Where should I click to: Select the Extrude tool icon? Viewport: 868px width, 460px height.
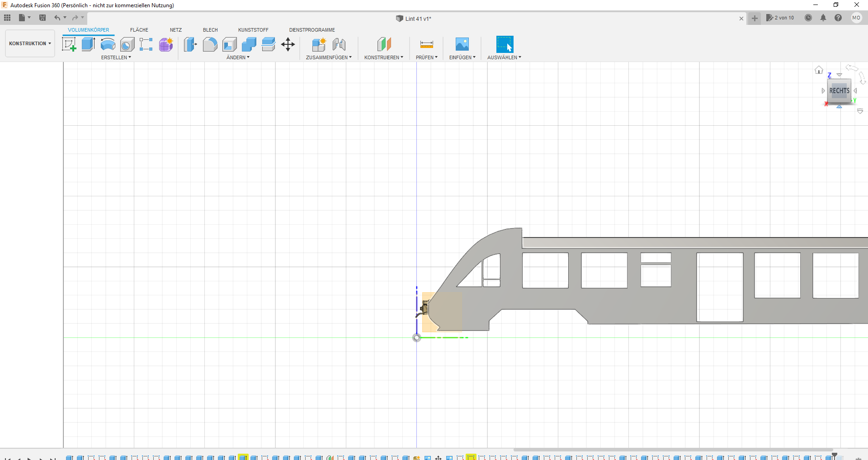click(x=88, y=44)
